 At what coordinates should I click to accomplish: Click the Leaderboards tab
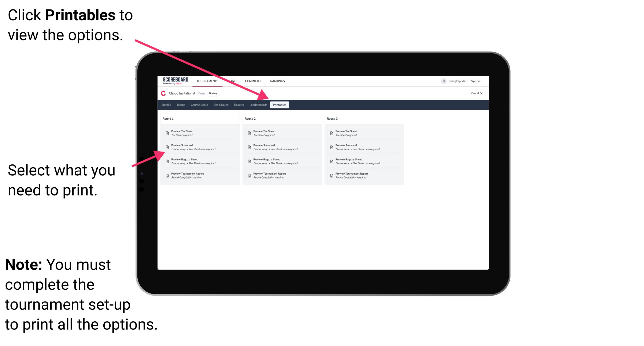point(258,105)
